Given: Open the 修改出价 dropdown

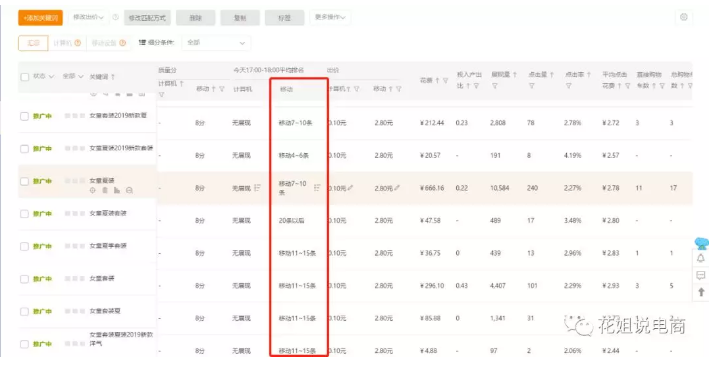Looking at the screenshot, I should click(88, 18).
